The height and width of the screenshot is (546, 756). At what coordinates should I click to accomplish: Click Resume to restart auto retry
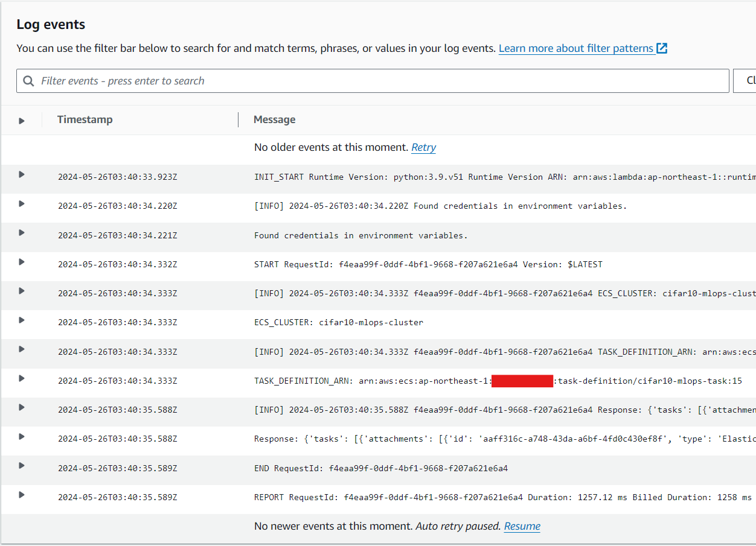[x=522, y=526]
